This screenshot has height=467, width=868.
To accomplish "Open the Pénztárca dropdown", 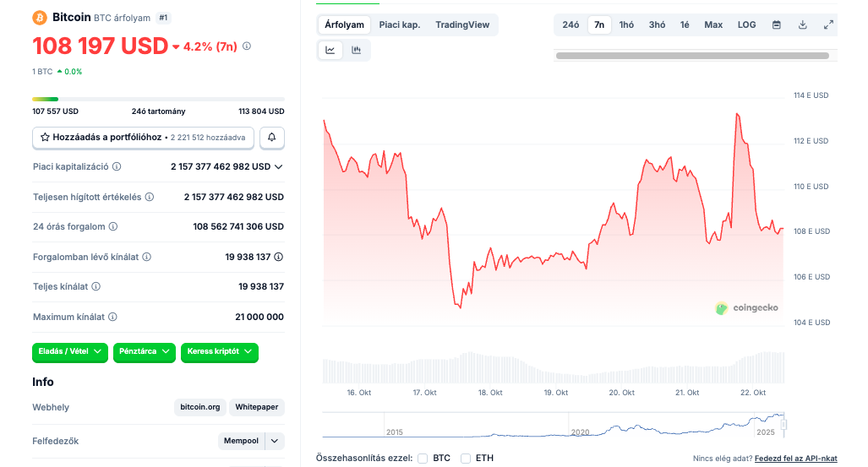I will pyautogui.click(x=144, y=351).
